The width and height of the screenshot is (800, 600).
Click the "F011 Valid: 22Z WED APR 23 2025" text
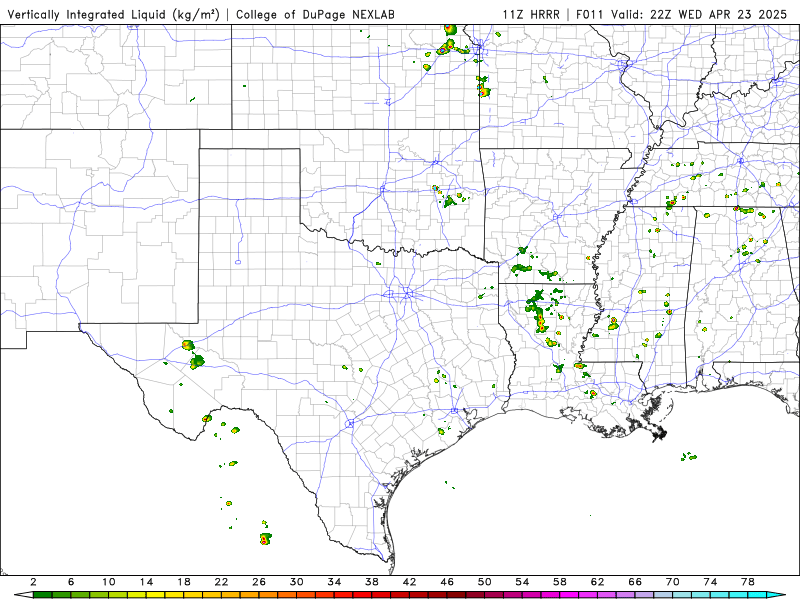click(x=682, y=14)
